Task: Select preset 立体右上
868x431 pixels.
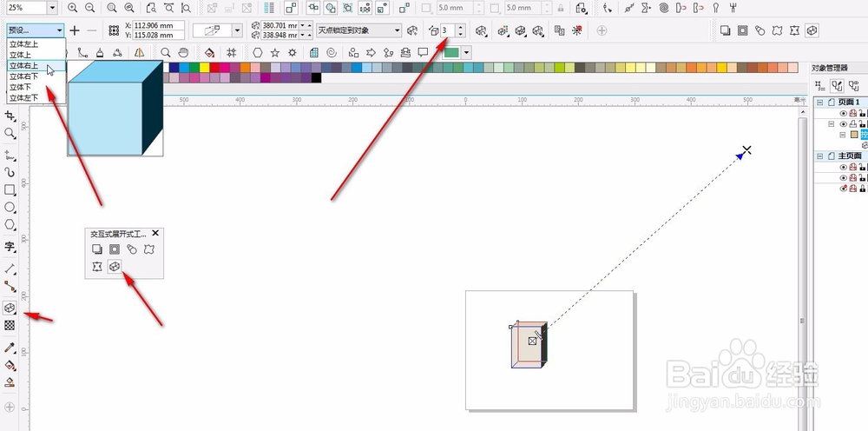Action: (36, 65)
